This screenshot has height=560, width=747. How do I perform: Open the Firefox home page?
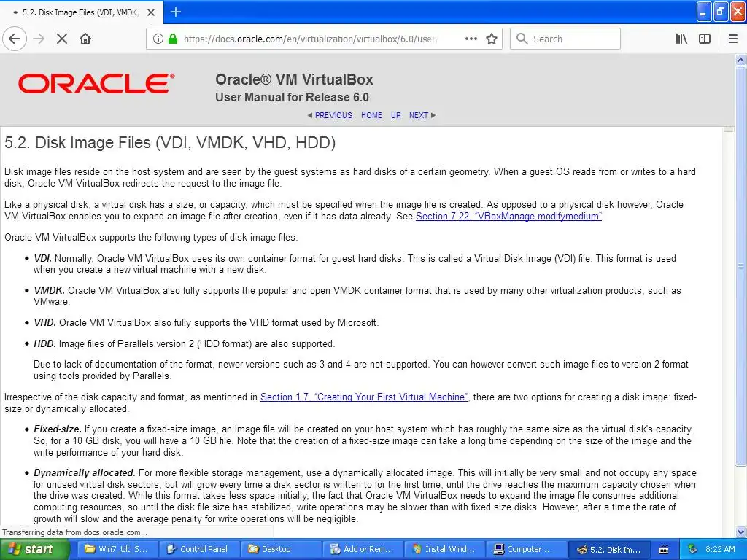tap(85, 39)
